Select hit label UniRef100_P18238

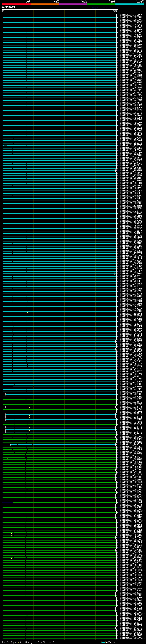131,336
